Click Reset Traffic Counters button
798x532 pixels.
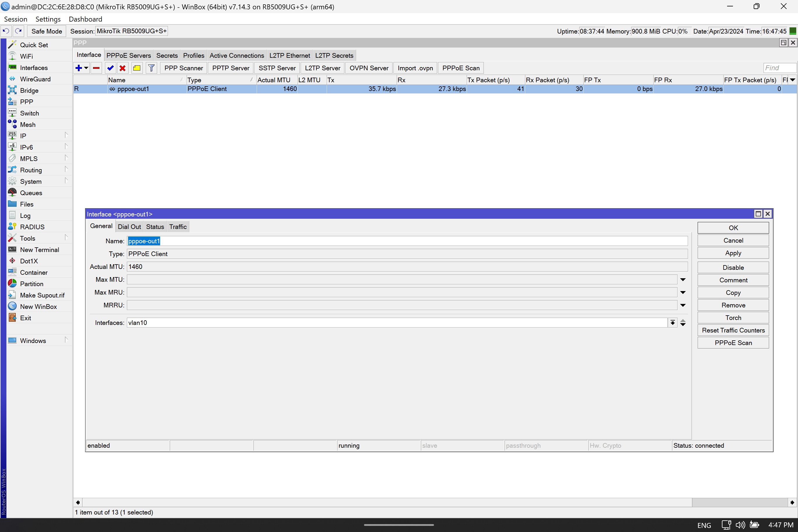[733, 330]
